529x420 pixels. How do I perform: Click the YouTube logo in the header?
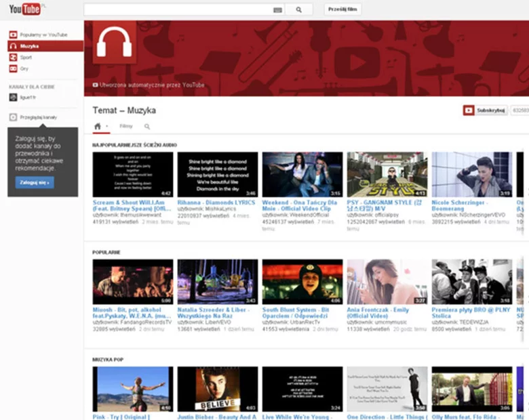coord(24,9)
